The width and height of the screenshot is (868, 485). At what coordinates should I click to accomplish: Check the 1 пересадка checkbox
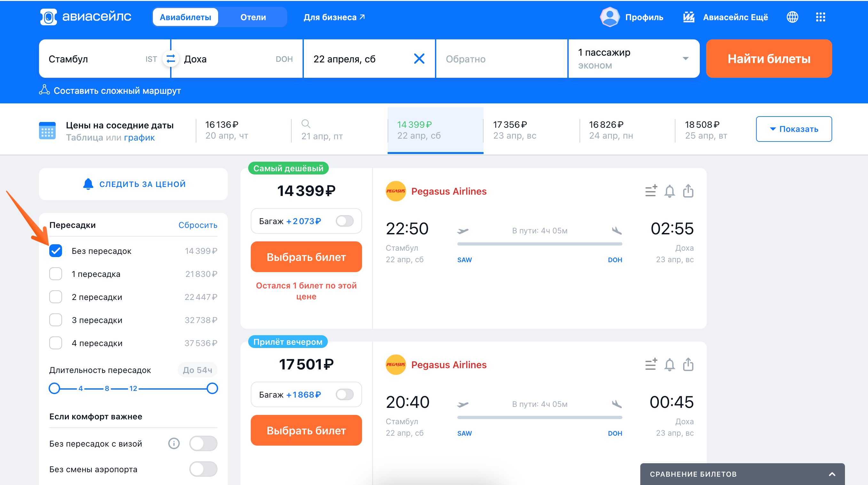coord(56,273)
